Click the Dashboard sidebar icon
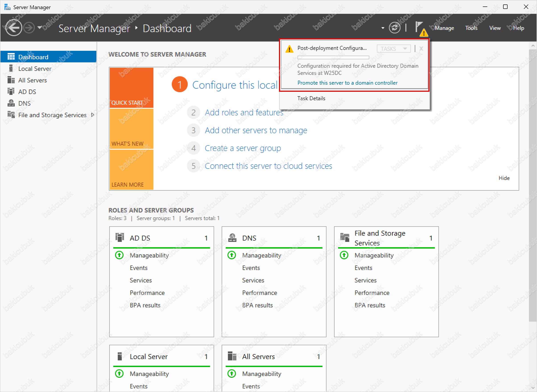The image size is (537, 392). (11, 57)
